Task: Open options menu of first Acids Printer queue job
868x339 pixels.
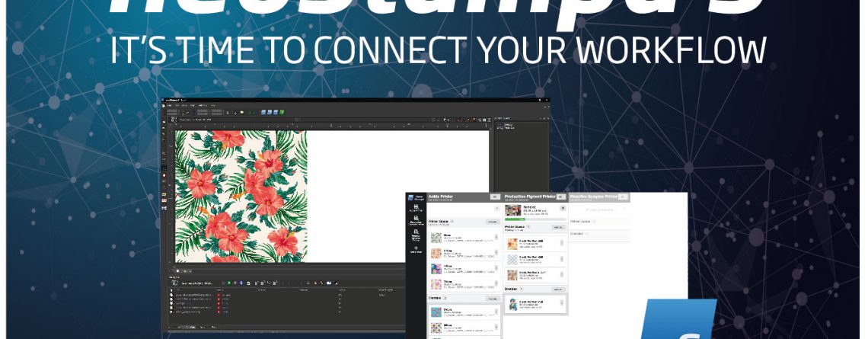Action: point(496,237)
